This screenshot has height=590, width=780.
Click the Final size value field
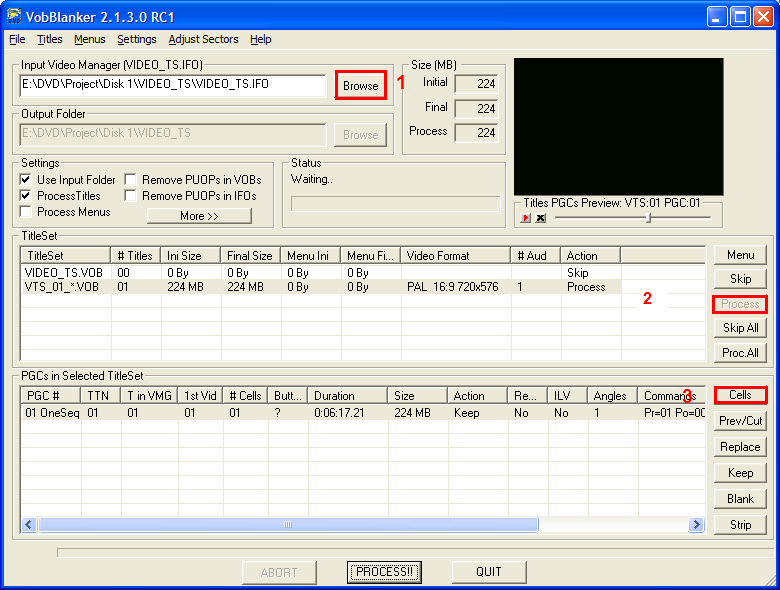(476, 108)
